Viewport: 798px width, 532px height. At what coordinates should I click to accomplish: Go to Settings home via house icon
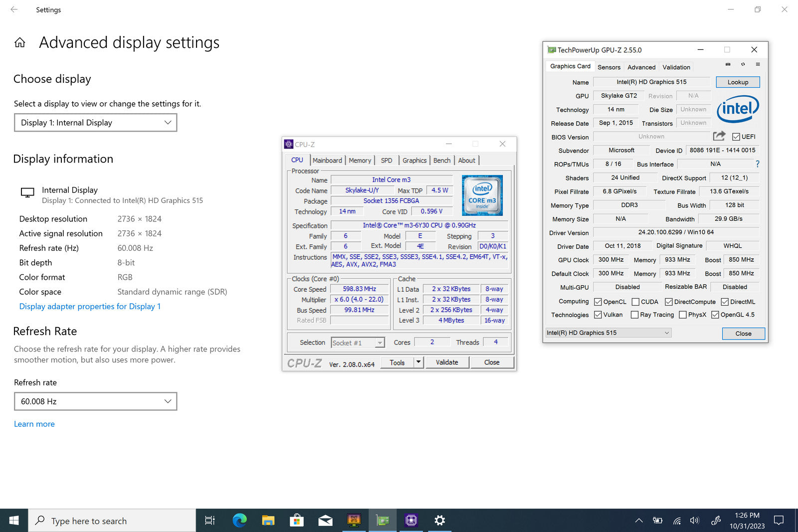20,42
